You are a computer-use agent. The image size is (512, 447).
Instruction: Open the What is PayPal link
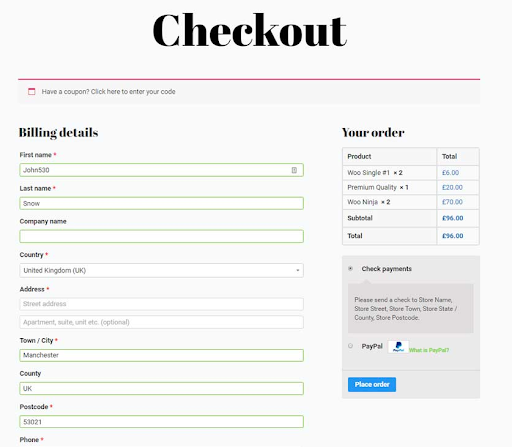click(x=429, y=350)
